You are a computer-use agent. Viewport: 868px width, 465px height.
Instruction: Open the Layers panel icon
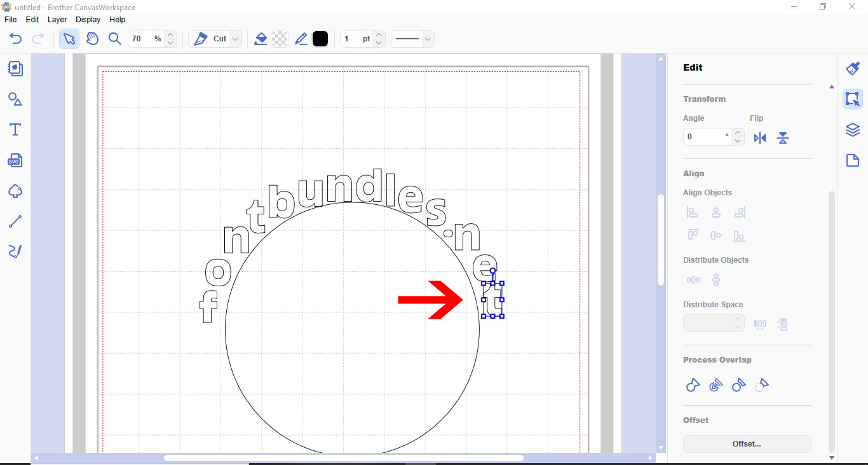853,130
